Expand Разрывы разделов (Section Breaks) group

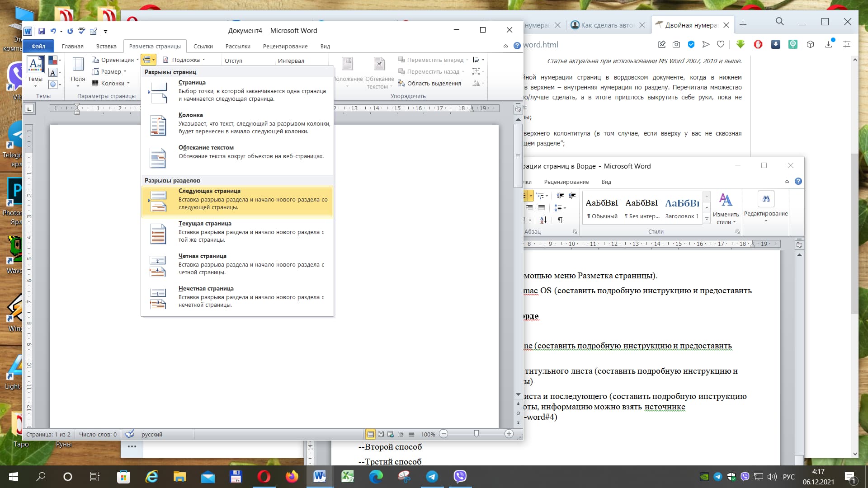pos(172,180)
